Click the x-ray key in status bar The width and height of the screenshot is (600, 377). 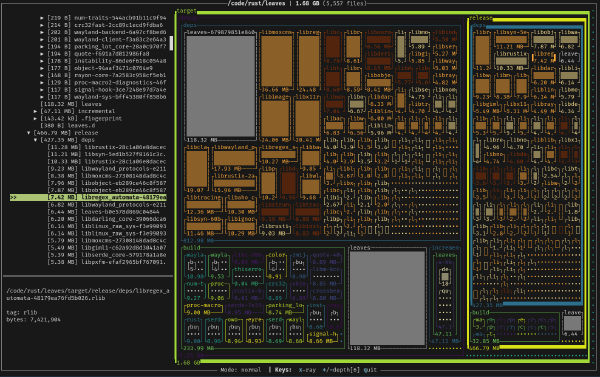pos(307,370)
